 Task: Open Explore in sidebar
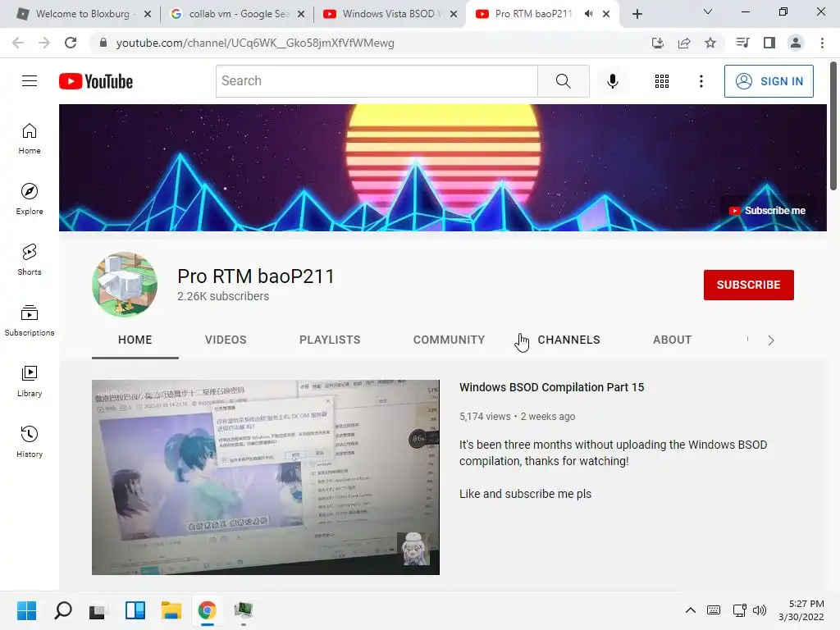[30, 199]
